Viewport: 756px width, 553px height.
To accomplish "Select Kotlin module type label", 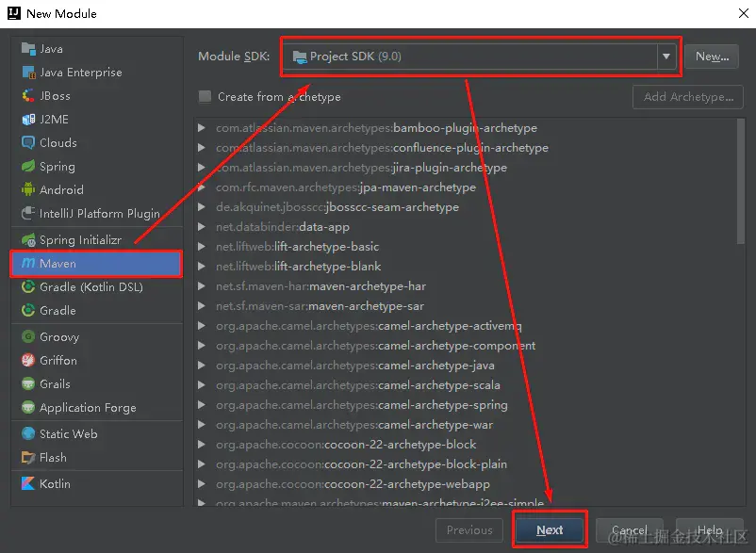I will tap(55, 483).
